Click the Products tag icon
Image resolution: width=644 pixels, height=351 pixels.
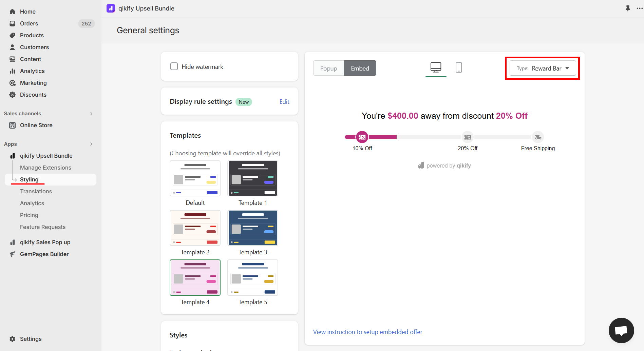pyautogui.click(x=12, y=35)
